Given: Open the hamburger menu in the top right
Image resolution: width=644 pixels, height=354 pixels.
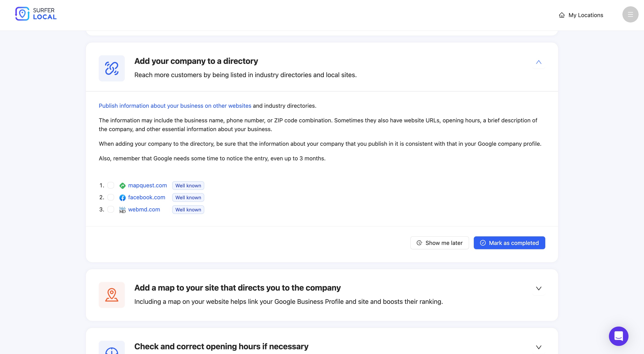Looking at the screenshot, I should point(630,14).
